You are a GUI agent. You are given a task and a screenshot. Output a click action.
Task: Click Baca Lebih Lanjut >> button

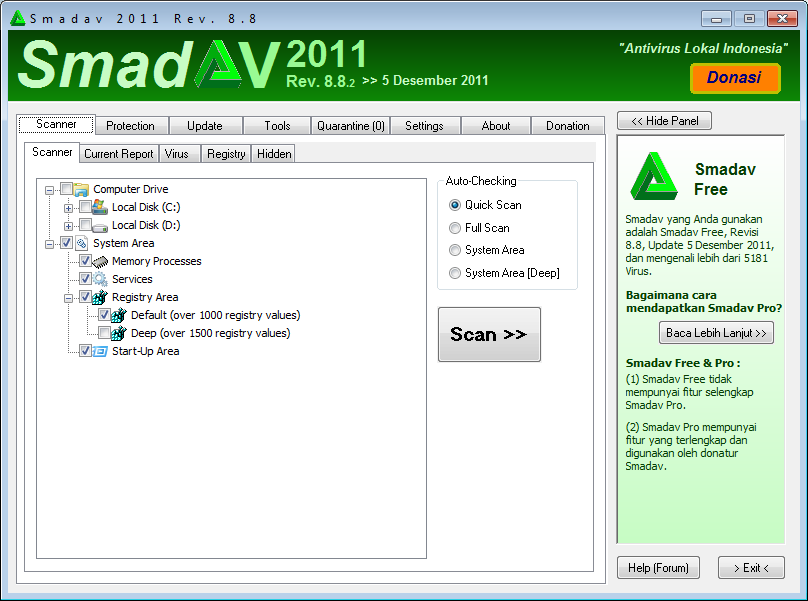(716, 332)
